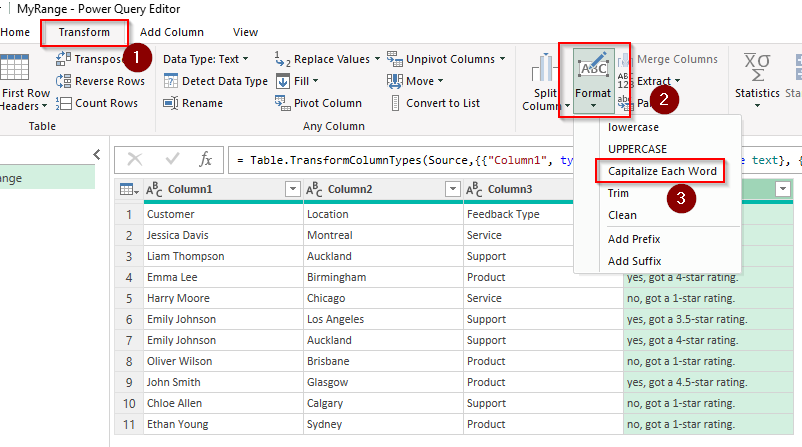Open the Transform ribbon tab
Image resolution: width=802 pixels, height=447 pixels.
click(84, 32)
